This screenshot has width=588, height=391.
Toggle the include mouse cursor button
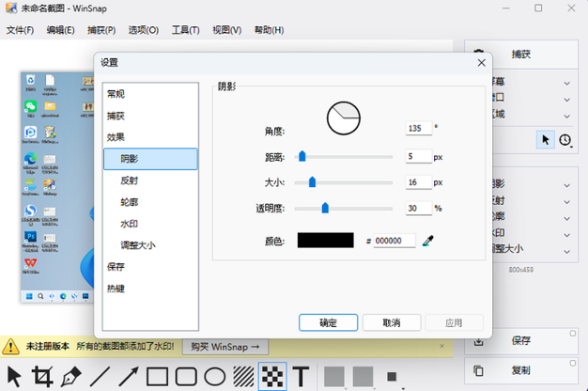[x=545, y=139]
